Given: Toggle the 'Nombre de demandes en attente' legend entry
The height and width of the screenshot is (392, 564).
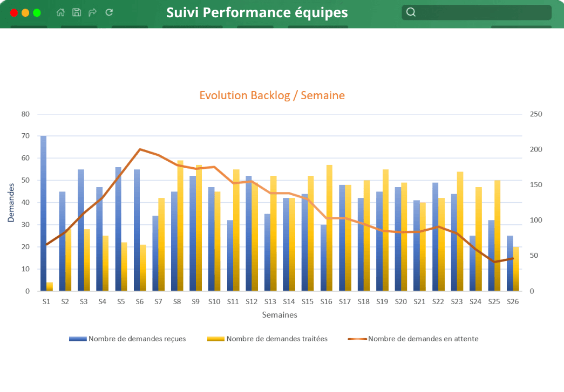Looking at the screenshot, I should tap(424, 339).
